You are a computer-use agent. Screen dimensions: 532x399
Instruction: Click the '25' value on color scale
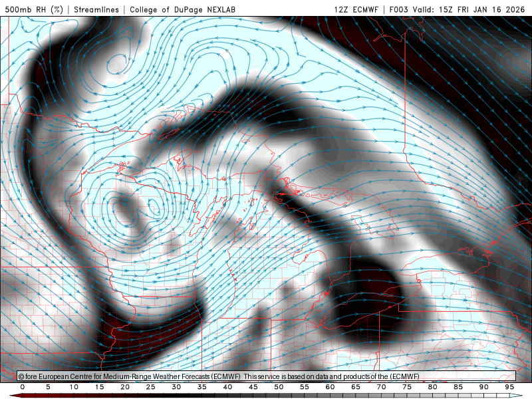(x=151, y=387)
